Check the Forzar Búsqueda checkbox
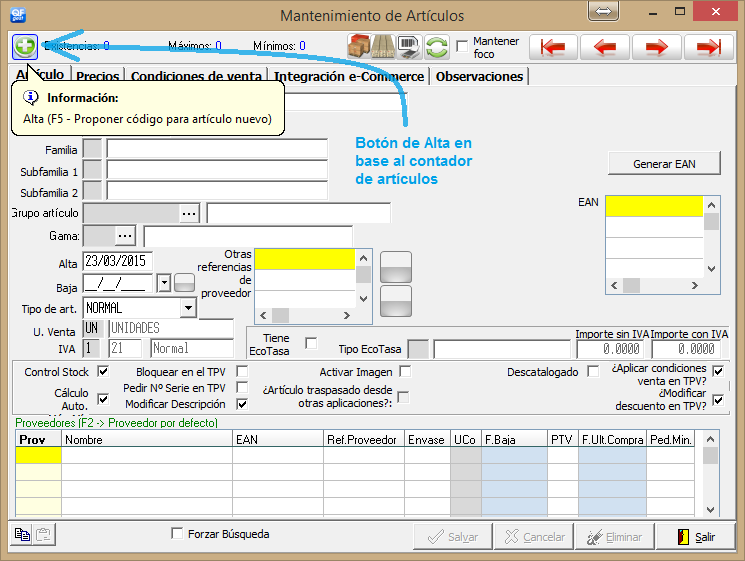745x561 pixels. pos(177,533)
